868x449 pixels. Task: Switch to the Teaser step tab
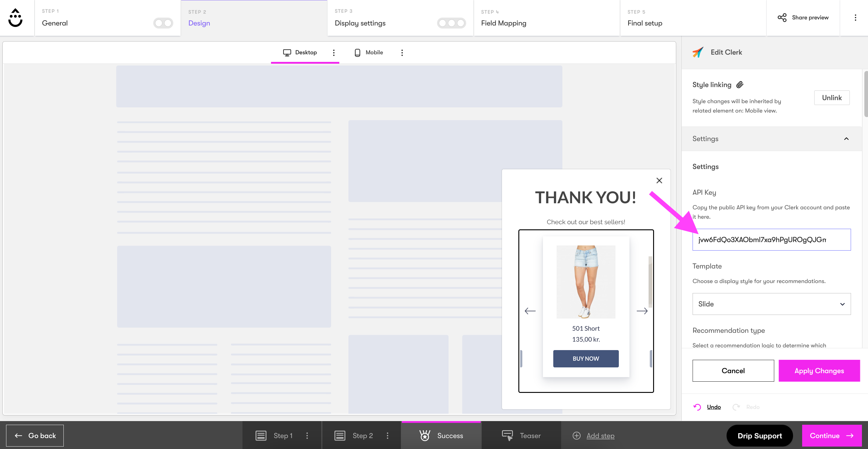pos(521,435)
